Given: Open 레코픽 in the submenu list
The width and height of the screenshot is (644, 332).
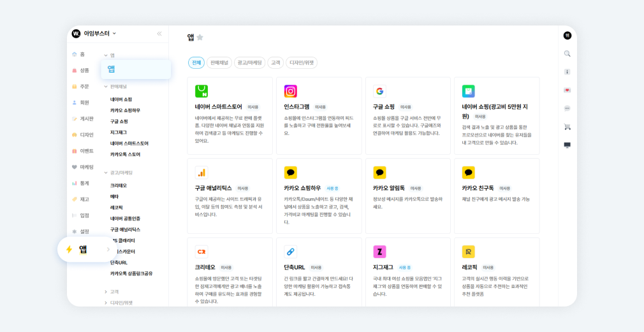Looking at the screenshot, I should tap(117, 208).
